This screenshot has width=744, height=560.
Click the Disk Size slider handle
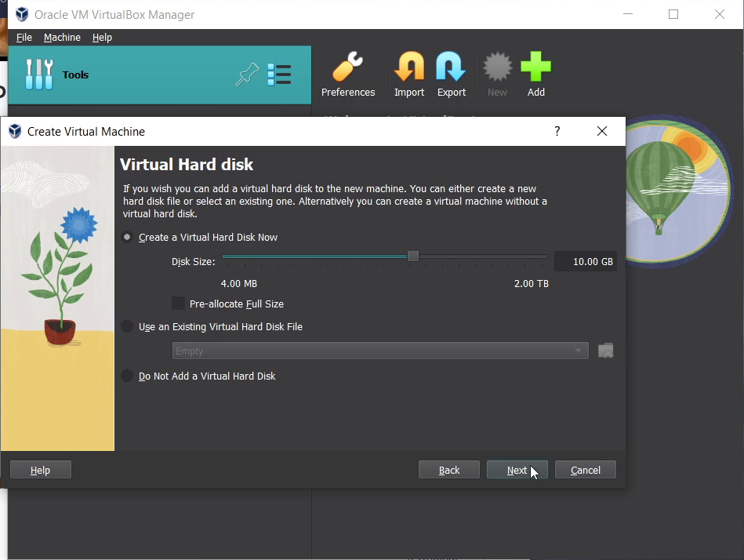(413, 256)
